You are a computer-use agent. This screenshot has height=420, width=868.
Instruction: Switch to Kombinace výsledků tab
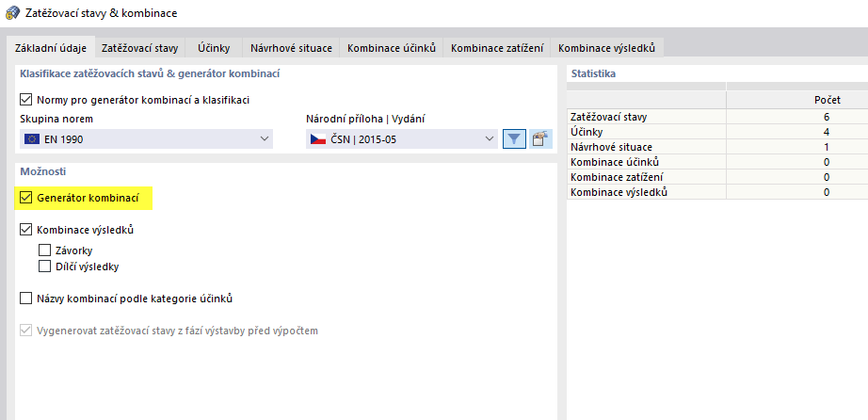[x=609, y=47]
